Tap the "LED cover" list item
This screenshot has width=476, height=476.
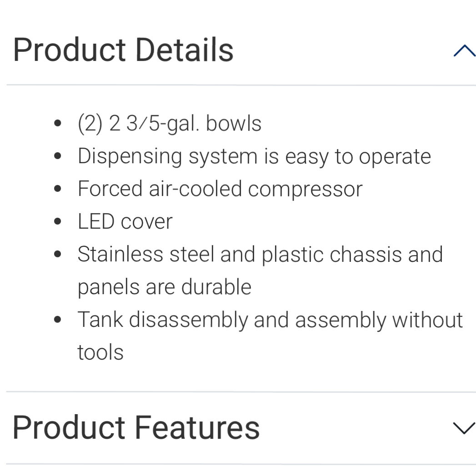[125, 222]
